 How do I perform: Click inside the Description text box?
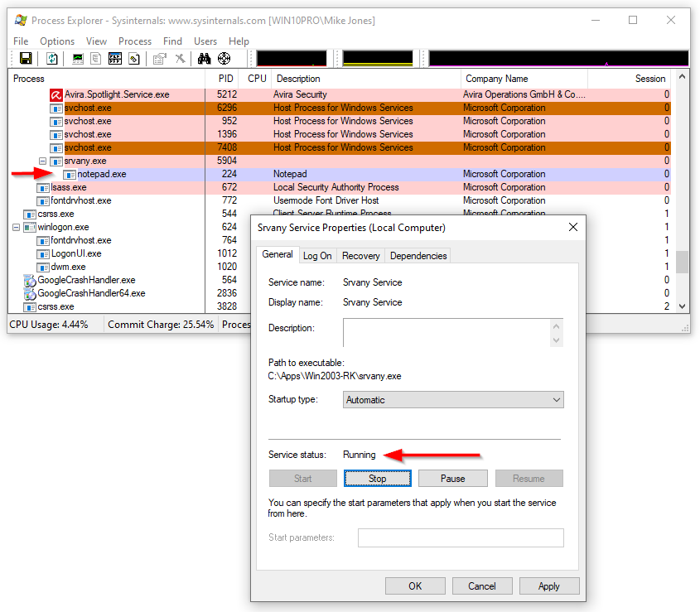(x=446, y=332)
